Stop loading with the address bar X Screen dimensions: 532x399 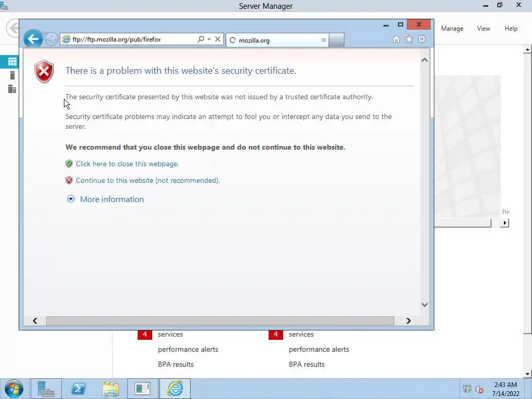tap(218, 39)
